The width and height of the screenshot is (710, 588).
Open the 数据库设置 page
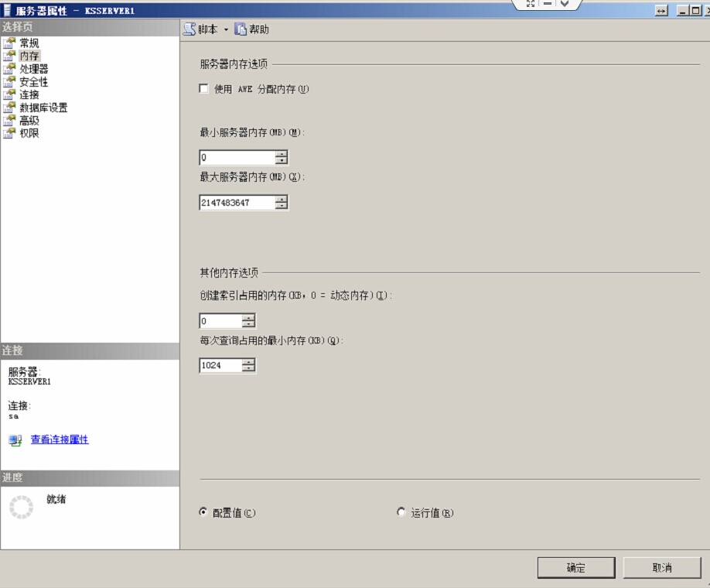click(43, 108)
